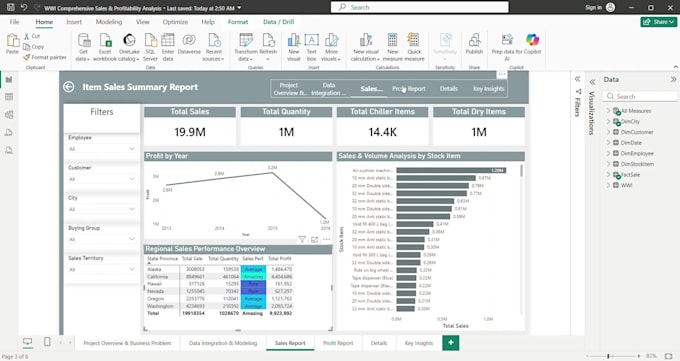
Task: Cut the selection with Cut icon
Action: pos(32,36)
